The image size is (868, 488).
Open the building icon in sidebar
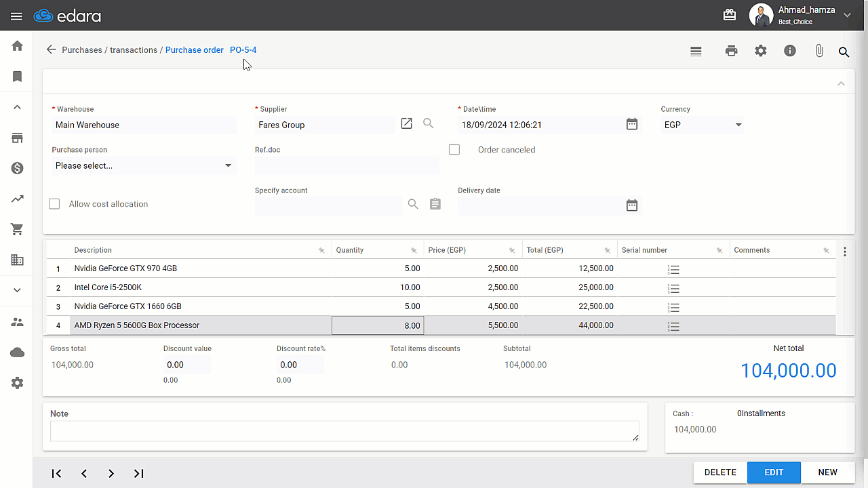[x=18, y=260]
